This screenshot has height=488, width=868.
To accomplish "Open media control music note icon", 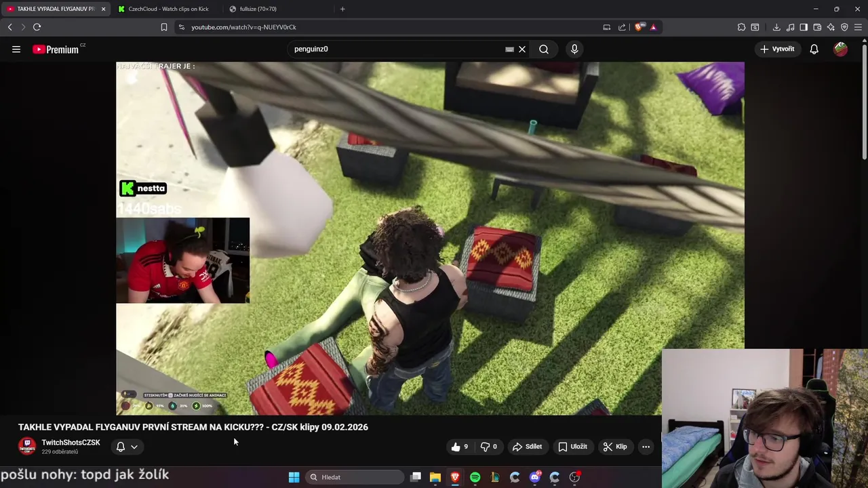I will click(x=790, y=27).
